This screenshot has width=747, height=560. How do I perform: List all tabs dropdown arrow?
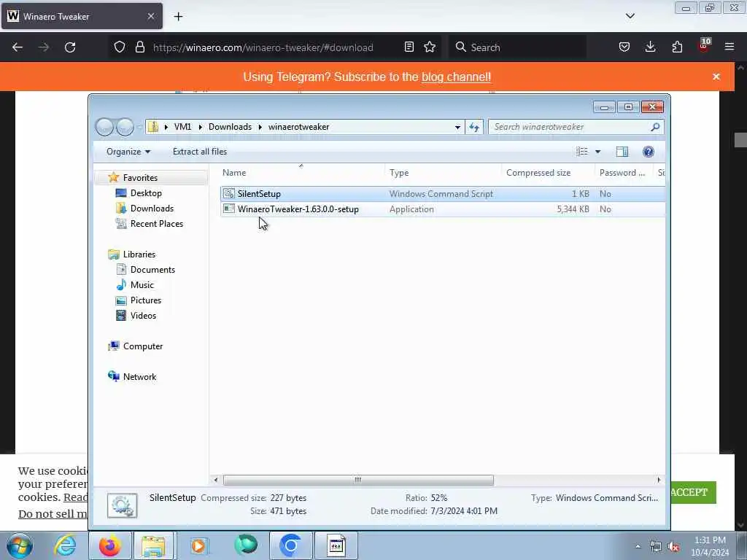pyautogui.click(x=630, y=16)
